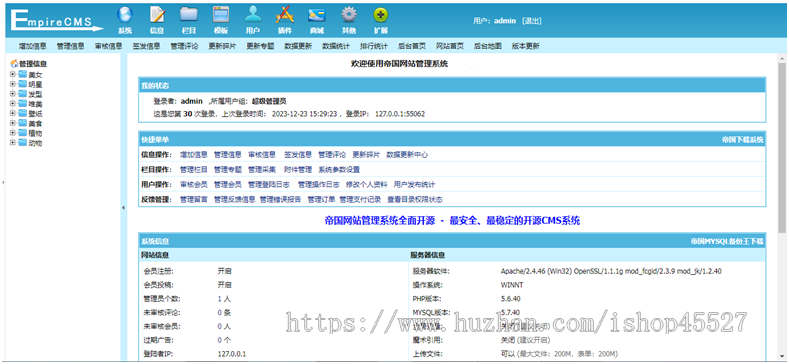
Task: Open 管理登陆日志 in quick menu
Action: coord(269,184)
